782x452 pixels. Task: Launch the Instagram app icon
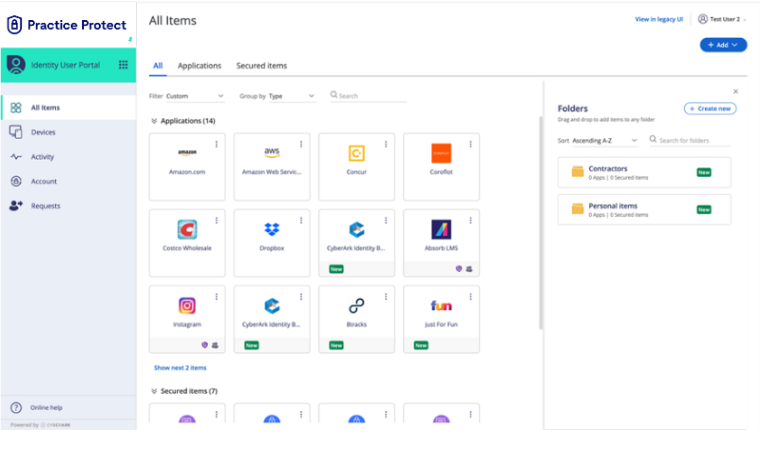point(187,305)
